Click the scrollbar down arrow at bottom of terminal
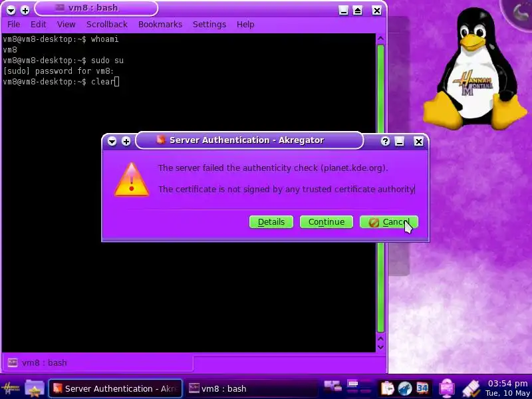The image size is (532, 399). point(380,347)
